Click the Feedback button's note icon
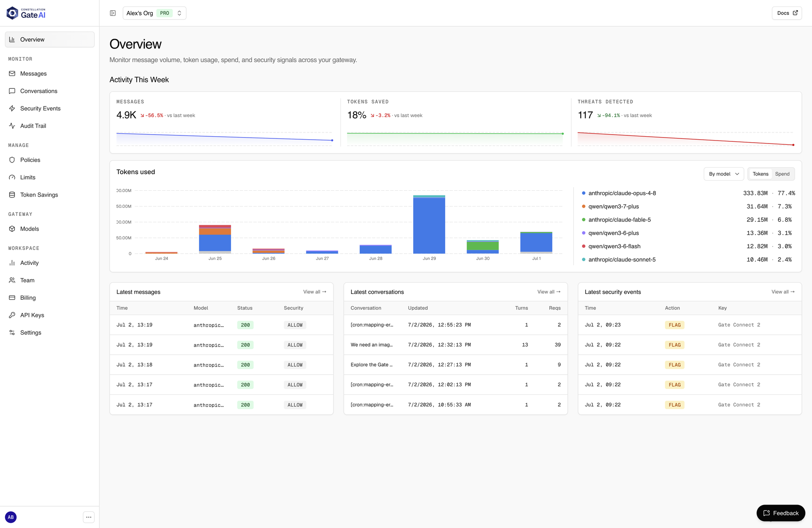Viewport: 812px width, 528px height. point(766,514)
